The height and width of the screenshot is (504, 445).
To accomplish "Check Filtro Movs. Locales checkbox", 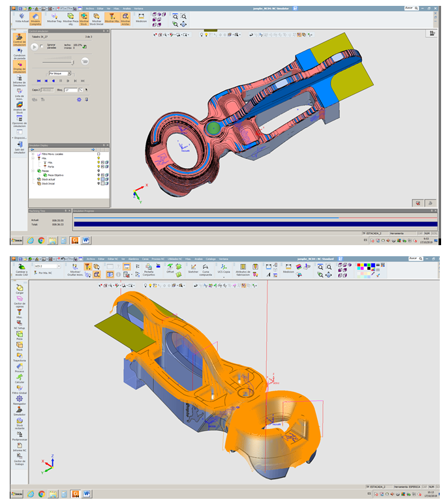I will [x=99, y=154].
